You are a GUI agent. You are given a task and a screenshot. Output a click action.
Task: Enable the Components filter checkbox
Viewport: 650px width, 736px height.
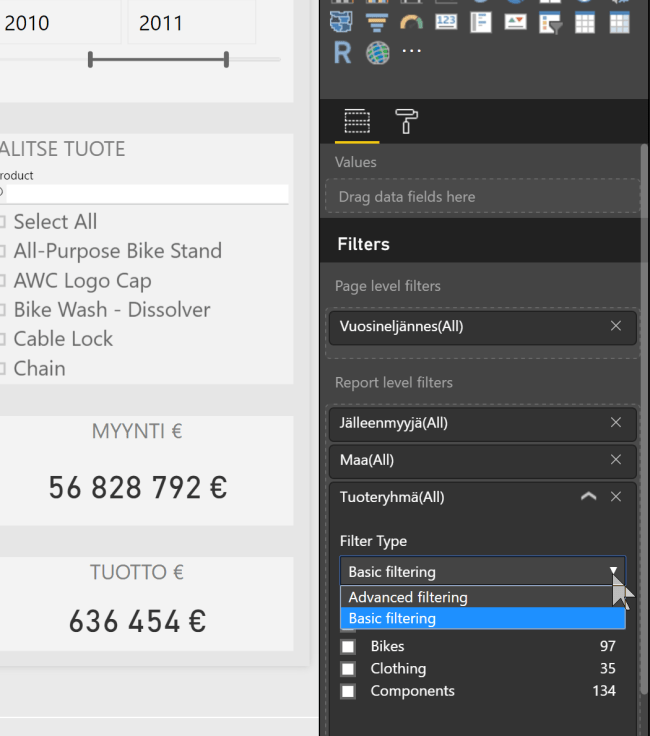[x=348, y=691]
